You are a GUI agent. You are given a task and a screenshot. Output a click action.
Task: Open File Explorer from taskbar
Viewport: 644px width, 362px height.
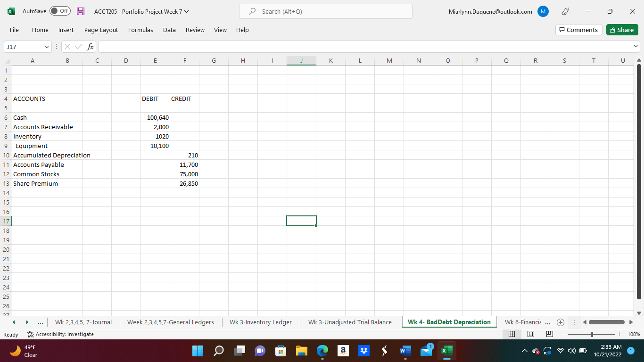point(301,351)
